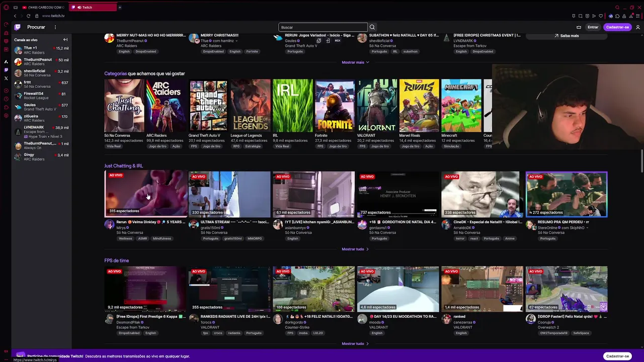Image resolution: width=644 pixels, height=362 pixels.
Task: Expand Mostrar tudo under FPS de time
Action: pos(355,344)
